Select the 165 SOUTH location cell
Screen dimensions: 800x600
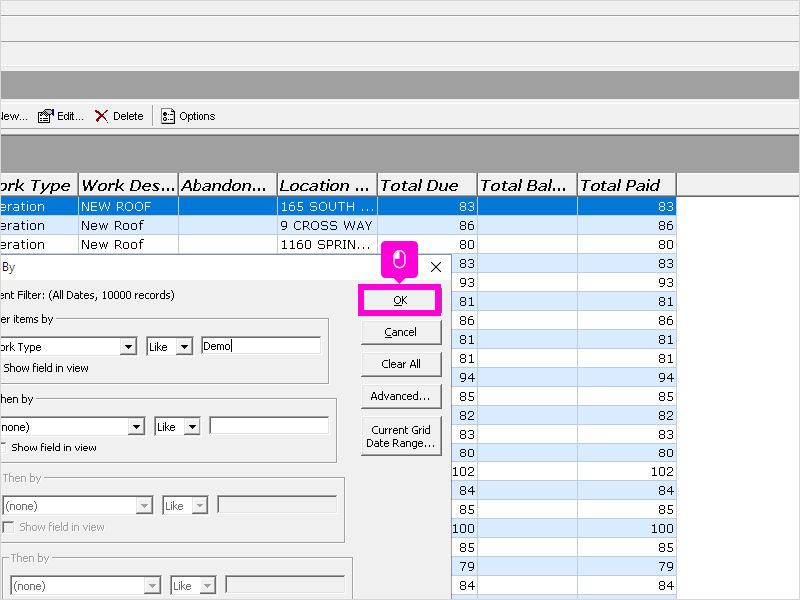327,207
